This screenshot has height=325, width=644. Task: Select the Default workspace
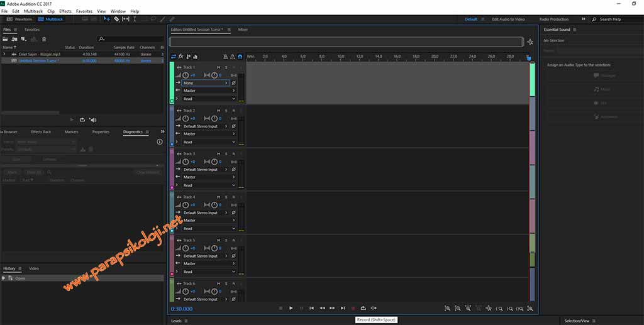(x=470, y=19)
